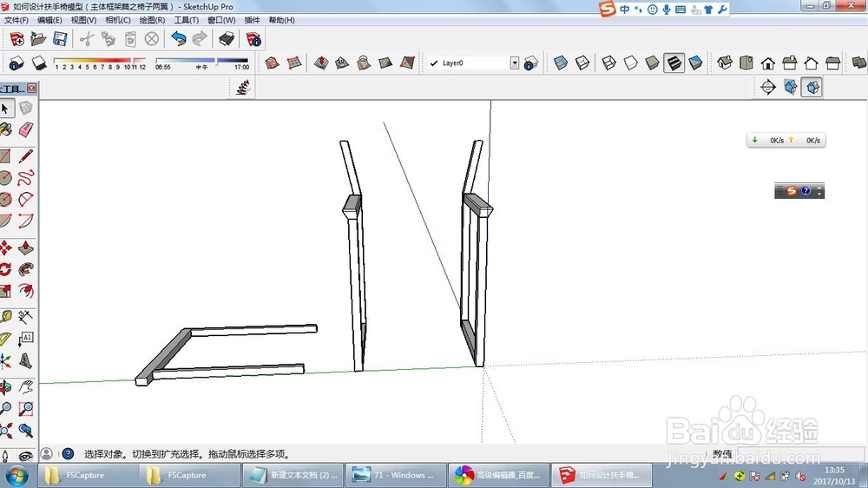The height and width of the screenshot is (488, 868).
Task: Select the arrow Select tool
Action: [x=5, y=108]
